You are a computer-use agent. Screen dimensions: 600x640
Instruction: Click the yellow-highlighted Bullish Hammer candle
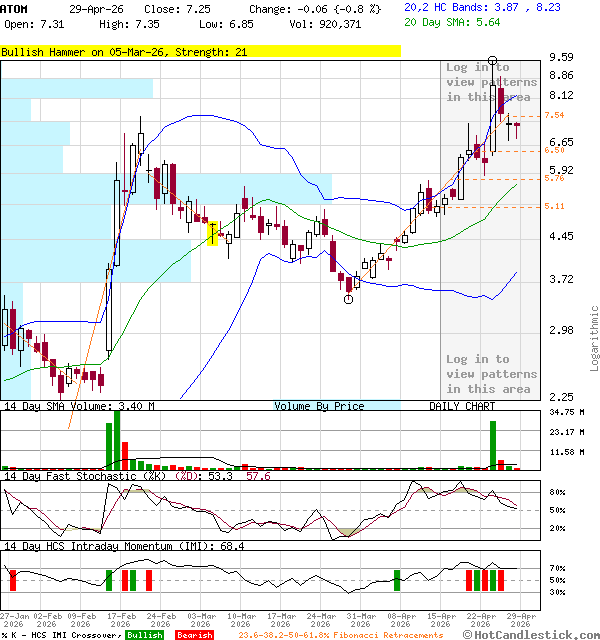point(212,232)
